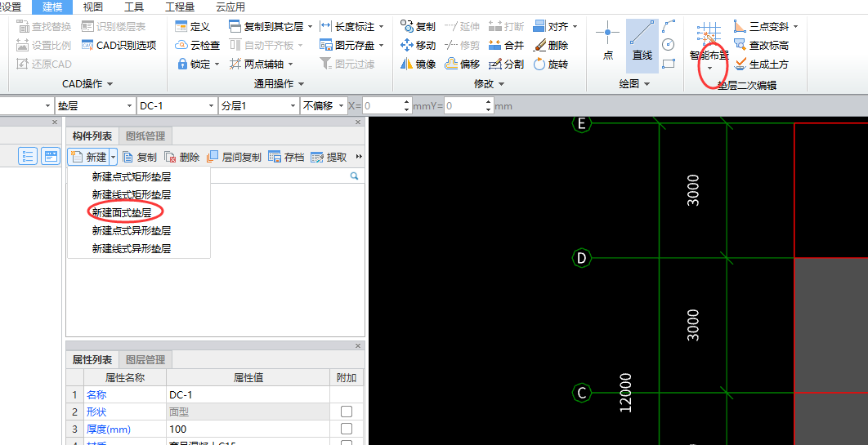The width and height of the screenshot is (868, 445).
Task: Click the 图元存盘 save elements tool
Action: (x=347, y=46)
